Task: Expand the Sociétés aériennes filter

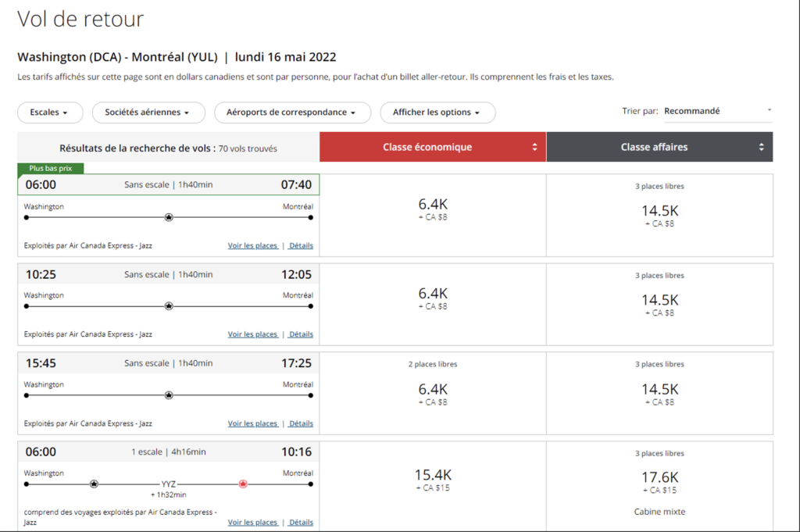Action: [148, 112]
